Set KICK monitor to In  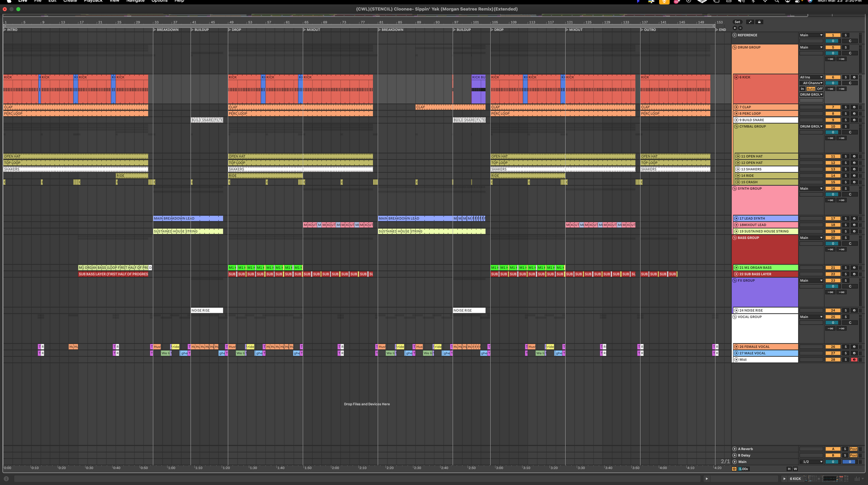(x=802, y=89)
